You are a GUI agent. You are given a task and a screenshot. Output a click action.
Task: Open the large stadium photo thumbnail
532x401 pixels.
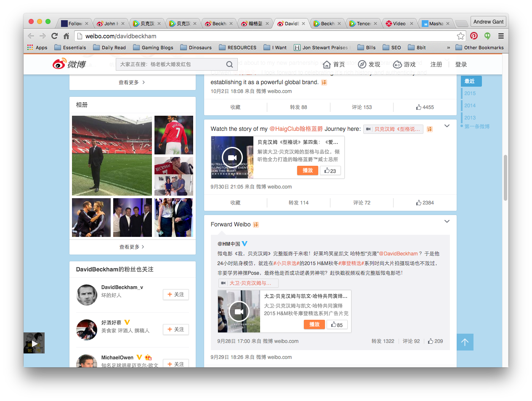coord(112,156)
